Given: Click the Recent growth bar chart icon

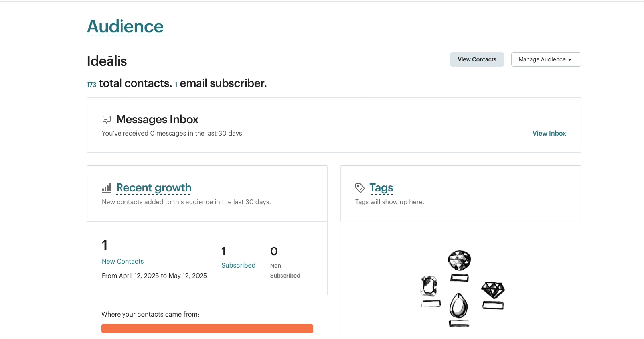Looking at the screenshot, I should click(107, 188).
